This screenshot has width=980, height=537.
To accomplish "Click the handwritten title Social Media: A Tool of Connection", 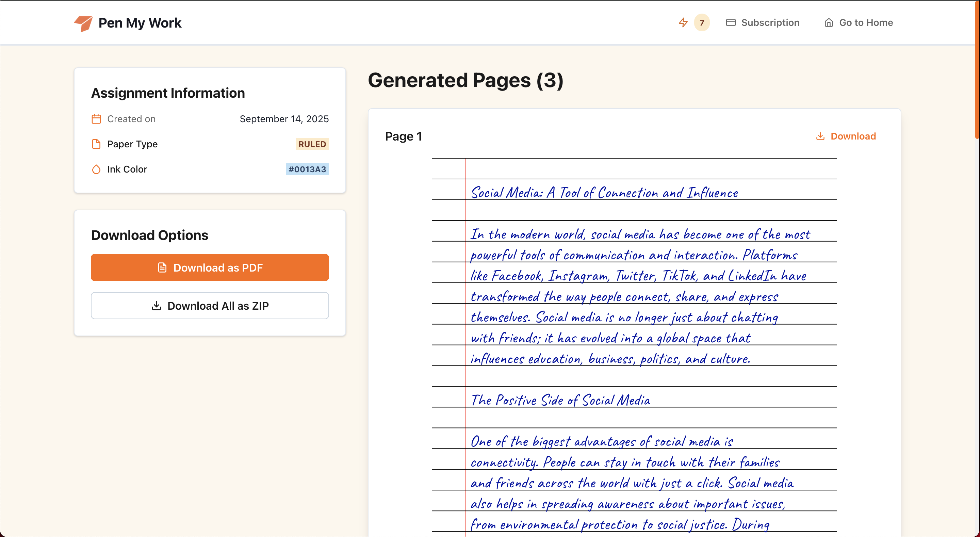I will [605, 193].
